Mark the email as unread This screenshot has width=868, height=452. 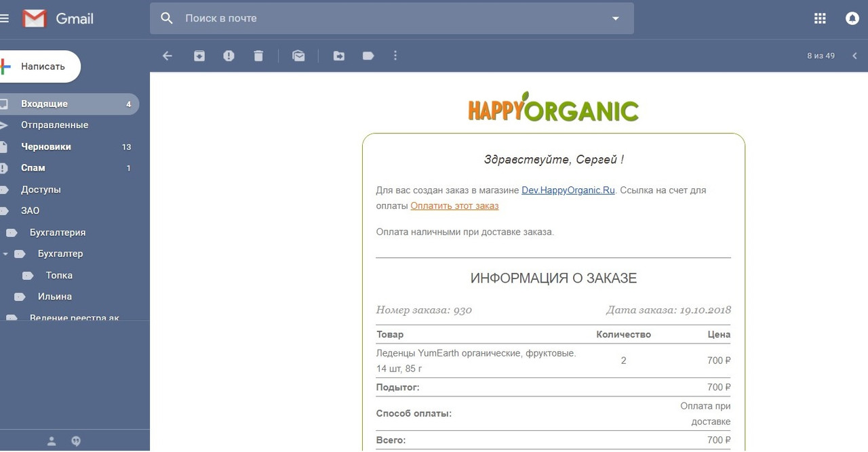click(298, 56)
